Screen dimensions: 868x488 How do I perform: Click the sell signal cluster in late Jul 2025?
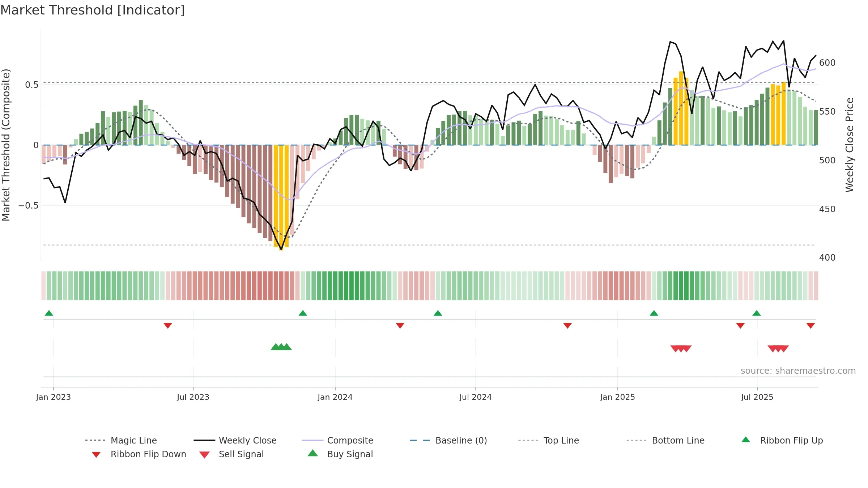[x=778, y=348]
